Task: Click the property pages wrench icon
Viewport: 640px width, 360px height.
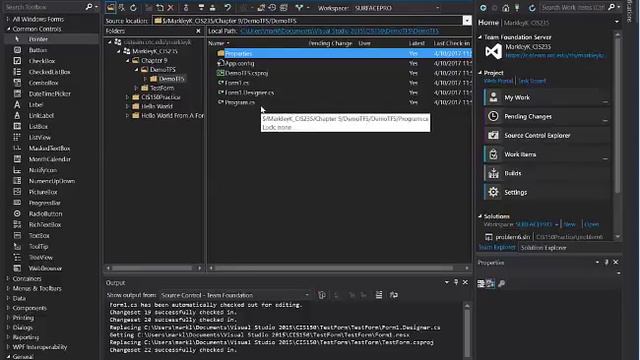Action: (502, 283)
